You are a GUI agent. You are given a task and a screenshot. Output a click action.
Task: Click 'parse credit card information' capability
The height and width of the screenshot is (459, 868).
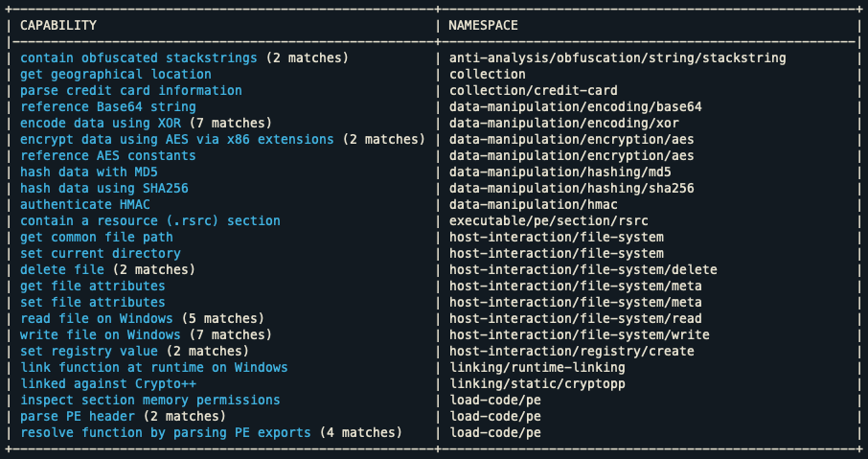pyautogui.click(x=130, y=90)
